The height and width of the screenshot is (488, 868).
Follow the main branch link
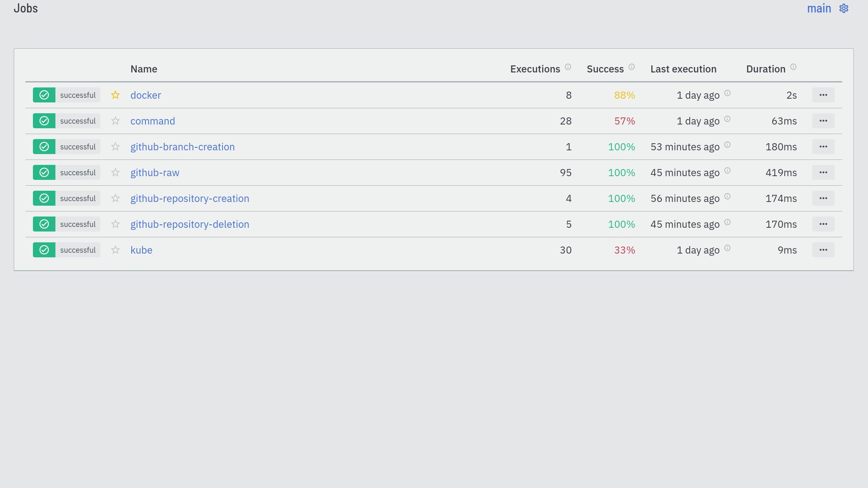(x=818, y=8)
